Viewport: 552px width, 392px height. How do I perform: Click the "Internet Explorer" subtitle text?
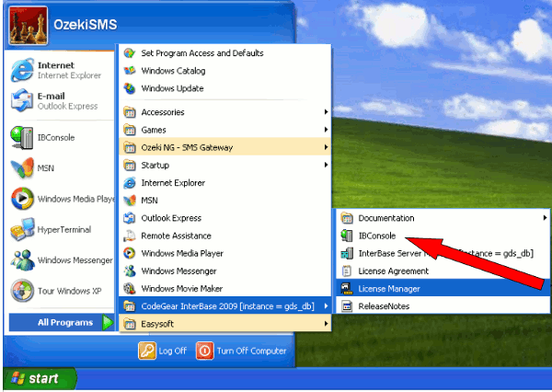click(x=69, y=75)
